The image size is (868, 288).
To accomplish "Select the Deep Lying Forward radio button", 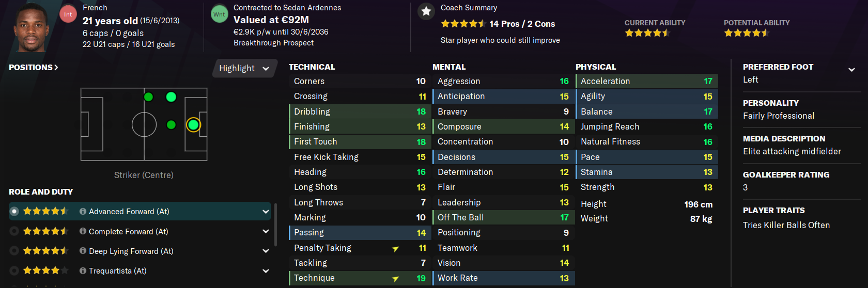I will pos(14,251).
